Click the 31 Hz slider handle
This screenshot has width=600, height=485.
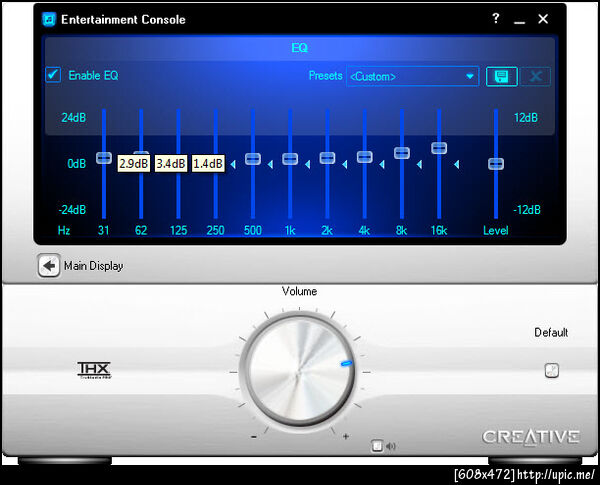point(104,158)
